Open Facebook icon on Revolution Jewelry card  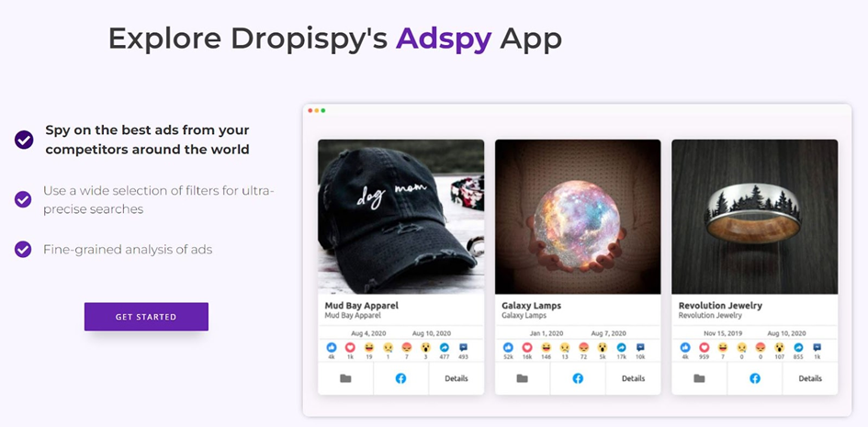(x=754, y=378)
